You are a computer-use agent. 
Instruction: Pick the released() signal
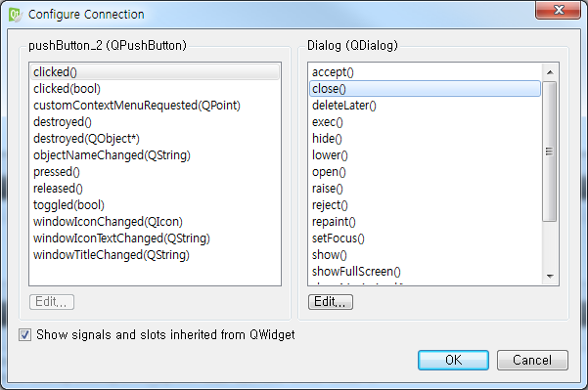[58, 189]
